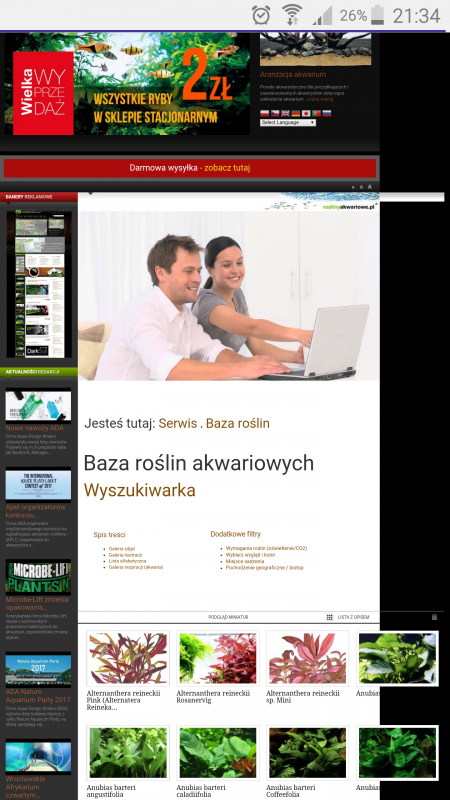Open Wrocławskie Afrykarium czwartym news link

(x=26, y=787)
